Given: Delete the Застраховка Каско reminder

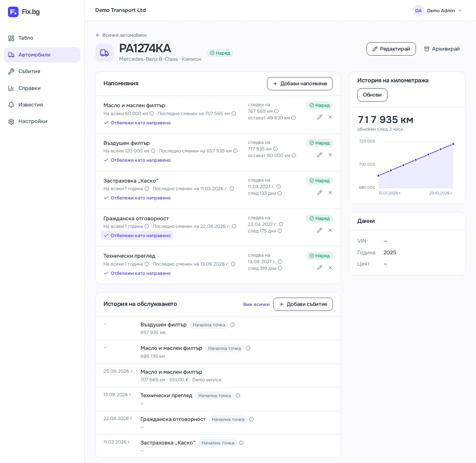Looking at the screenshot, I should (x=330, y=192).
